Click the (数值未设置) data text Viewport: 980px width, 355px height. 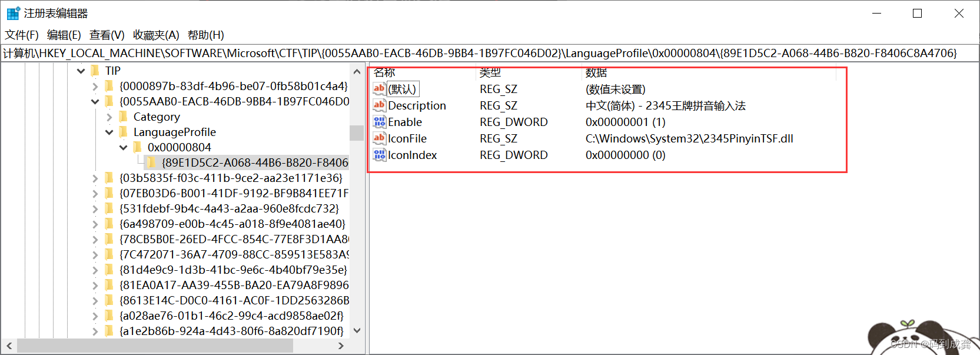click(616, 89)
